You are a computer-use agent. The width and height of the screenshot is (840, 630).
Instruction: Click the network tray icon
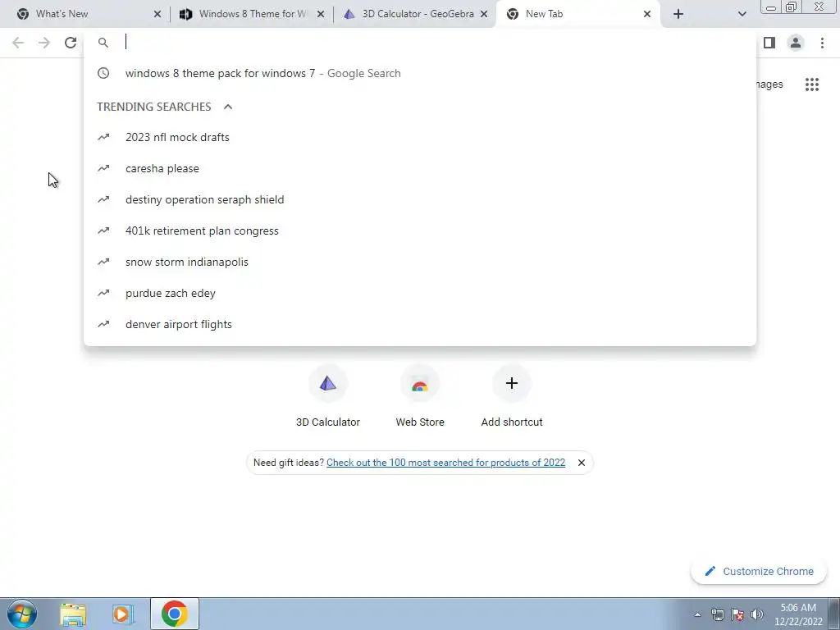click(717, 614)
